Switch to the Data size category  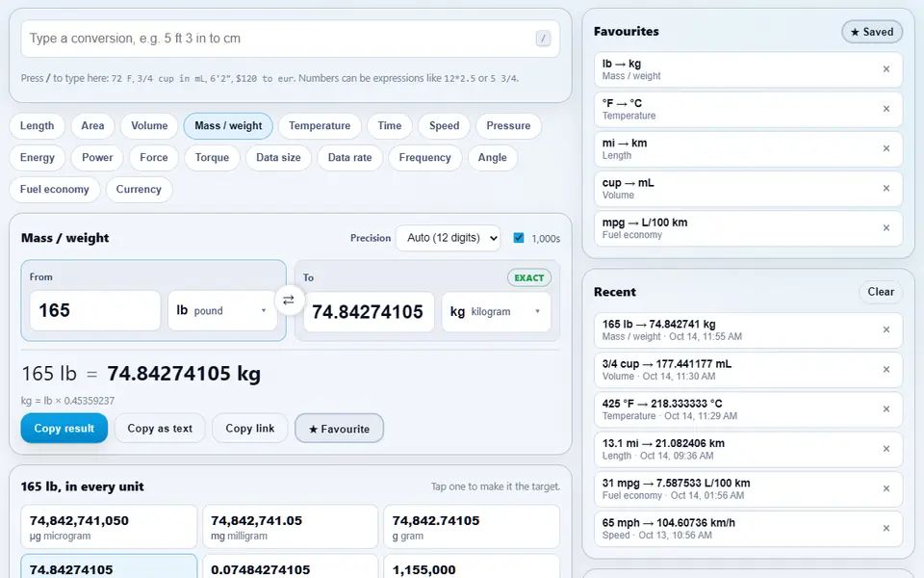[278, 157]
